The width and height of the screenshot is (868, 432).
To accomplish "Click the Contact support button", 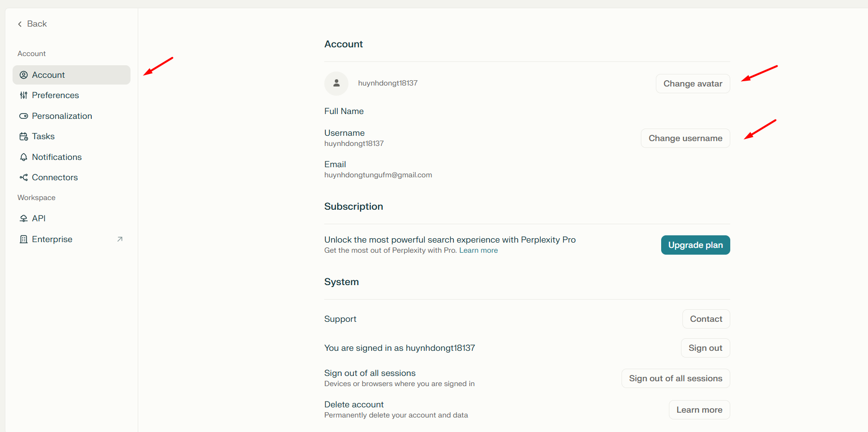I will [x=706, y=319].
